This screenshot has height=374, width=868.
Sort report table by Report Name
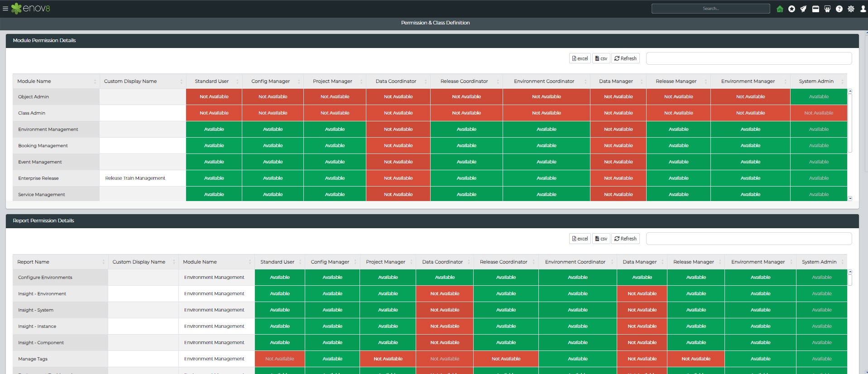60,262
